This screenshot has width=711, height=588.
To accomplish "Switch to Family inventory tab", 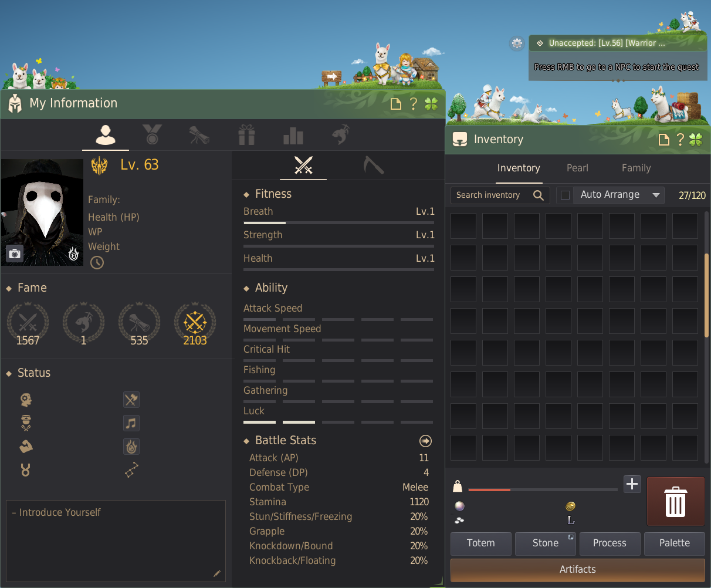I will [x=636, y=168].
